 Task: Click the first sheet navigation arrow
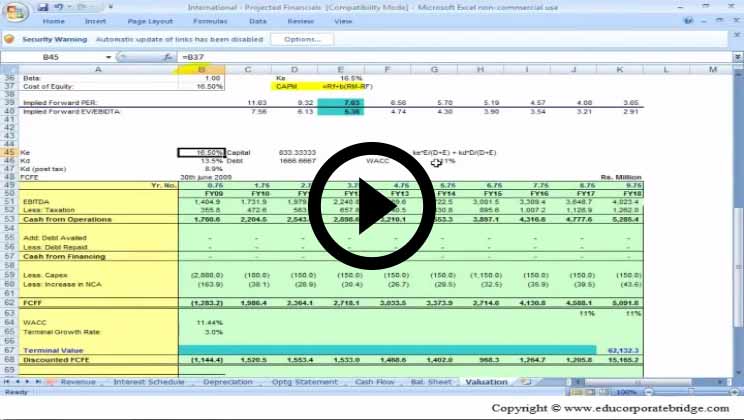coord(7,382)
